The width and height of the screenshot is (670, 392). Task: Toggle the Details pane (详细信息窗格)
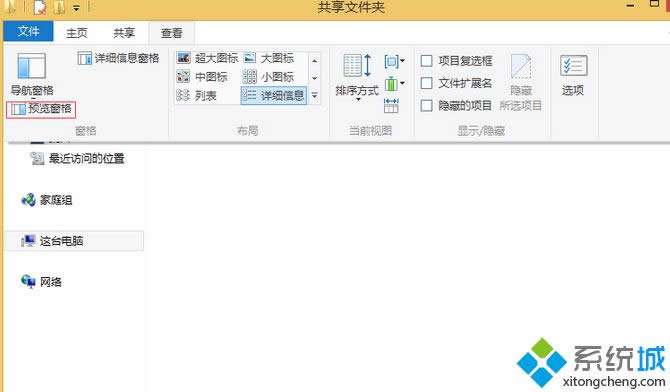click(x=118, y=58)
